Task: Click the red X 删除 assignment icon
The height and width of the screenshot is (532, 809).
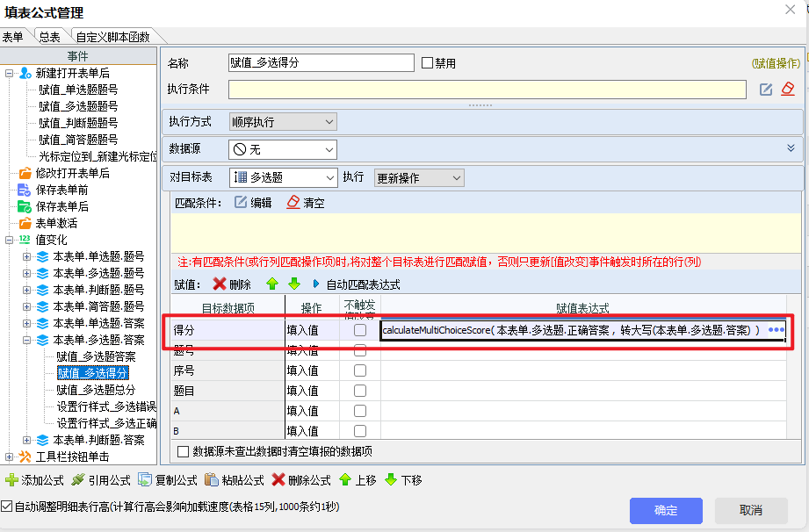Action: 220,284
